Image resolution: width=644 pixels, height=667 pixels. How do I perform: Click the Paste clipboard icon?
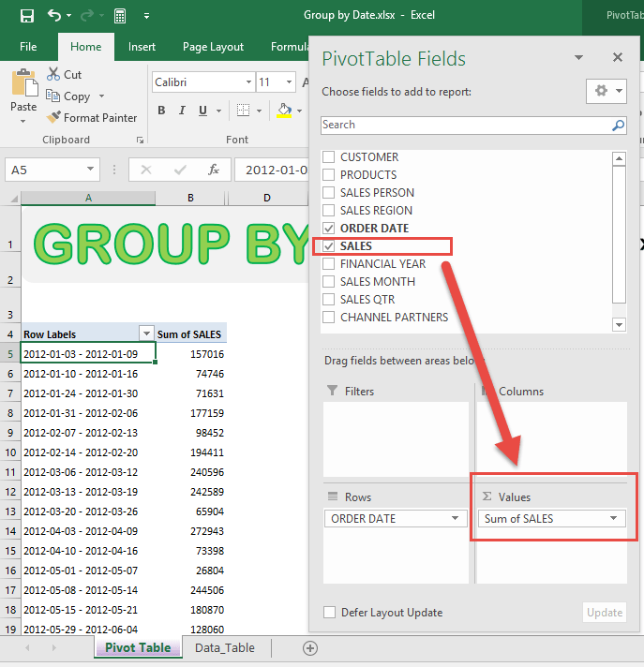click(23, 82)
